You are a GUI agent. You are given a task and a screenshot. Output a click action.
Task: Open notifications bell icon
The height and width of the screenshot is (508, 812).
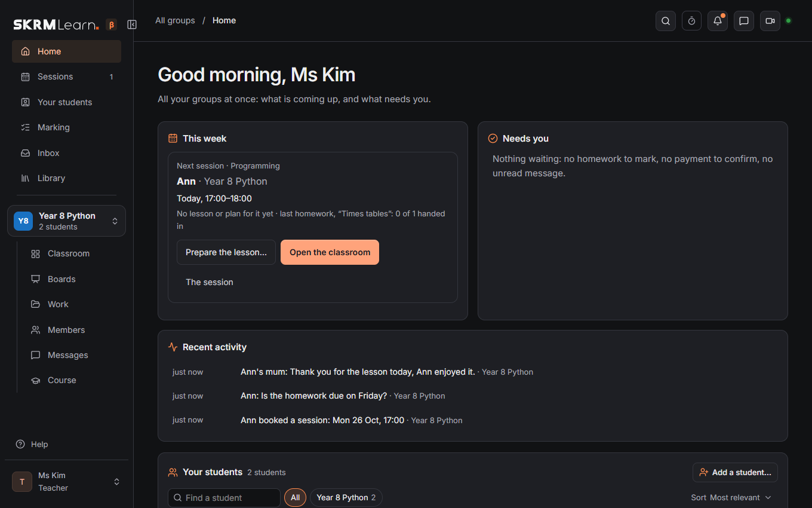(x=718, y=21)
